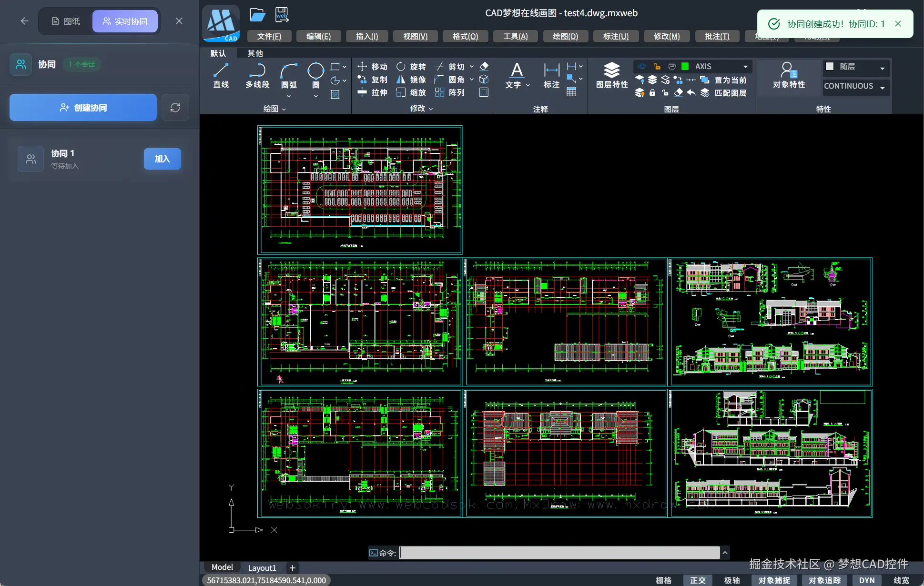The image size is (924, 586).
Task: Switch to the Layout1 tab
Action: click(262, 568)
